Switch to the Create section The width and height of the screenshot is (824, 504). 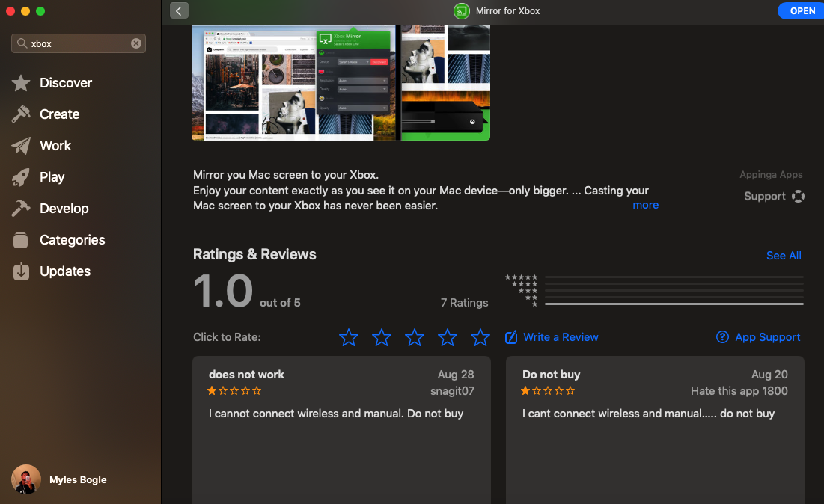tap(59, 114)
